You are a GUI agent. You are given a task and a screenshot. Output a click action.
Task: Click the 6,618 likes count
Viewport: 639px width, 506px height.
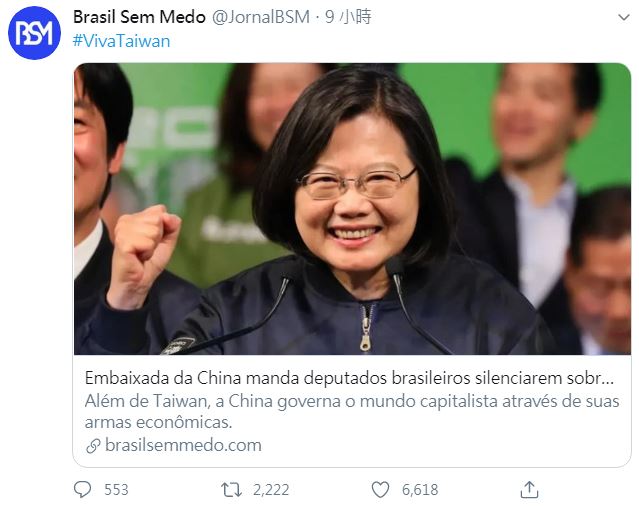tap(420, 489)
